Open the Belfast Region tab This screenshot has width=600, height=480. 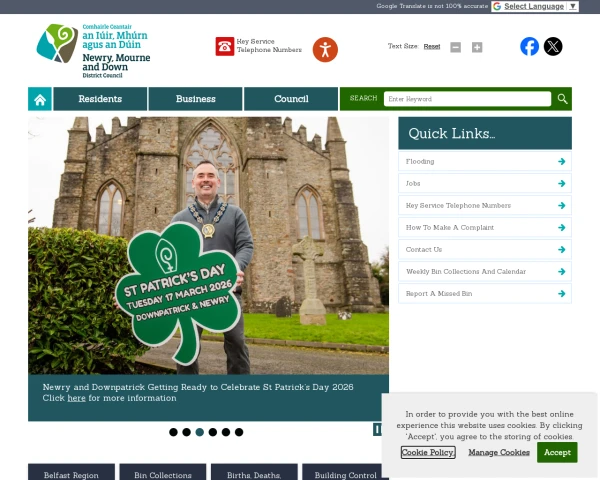pyautogui.click(x=71, y=472)
